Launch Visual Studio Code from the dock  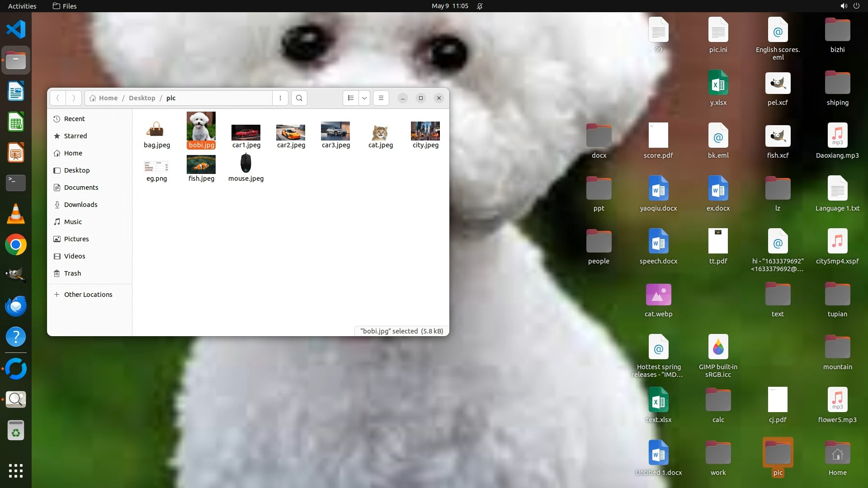16,30
